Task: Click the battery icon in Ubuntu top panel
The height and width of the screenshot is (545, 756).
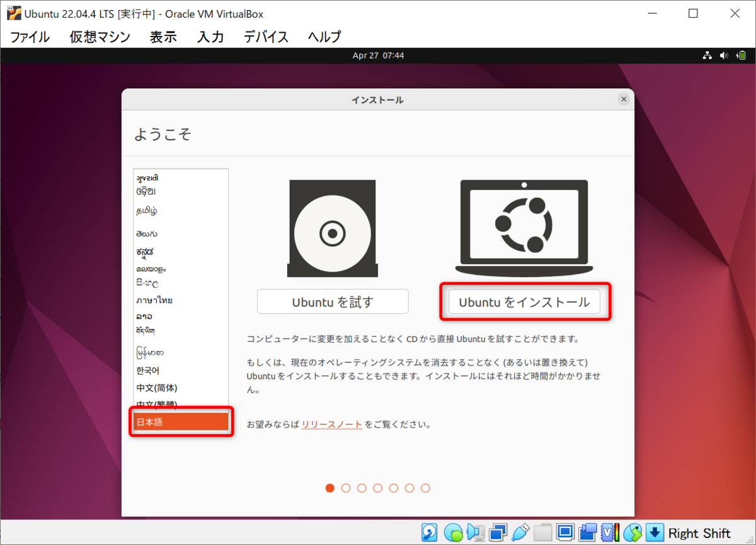Action: 740,55
